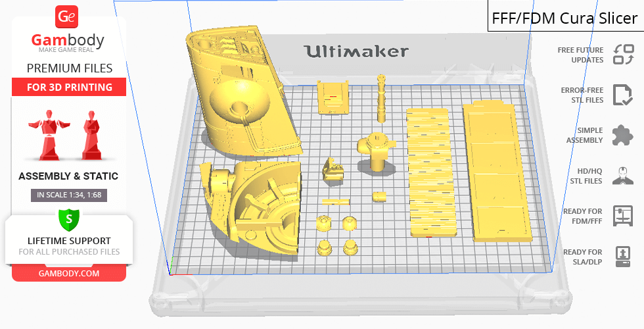Click the Simple Assembly puzzle piece icon

coord(622,135)
